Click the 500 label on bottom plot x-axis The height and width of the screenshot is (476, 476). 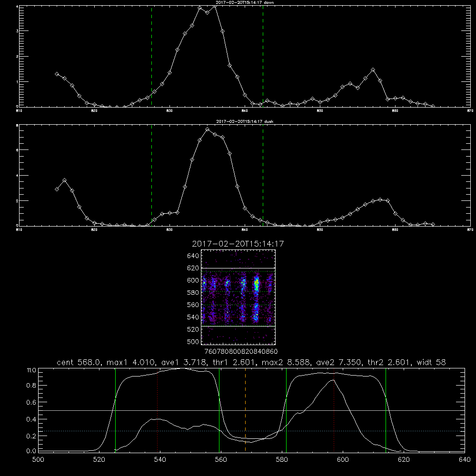coord(38,460)
